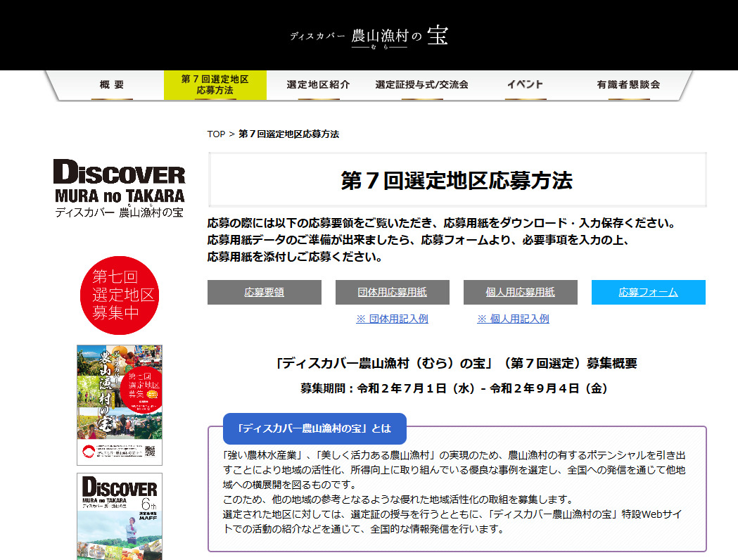Click the 「ディスカバー農山漁村の宝」とは label
The width and height of the screenshot is (738, 560).
[314, 428]
